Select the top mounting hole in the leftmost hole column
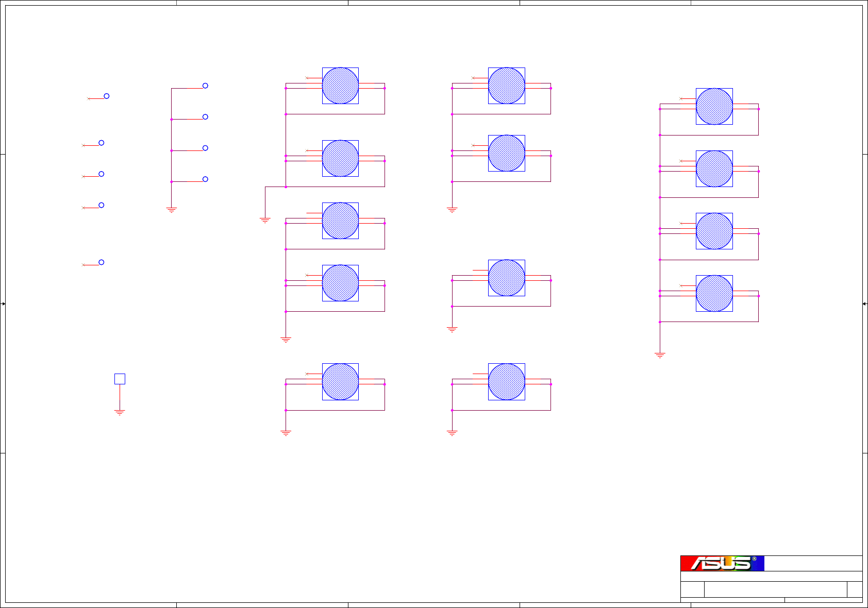The image size is (868, 608). coord(340,86)
